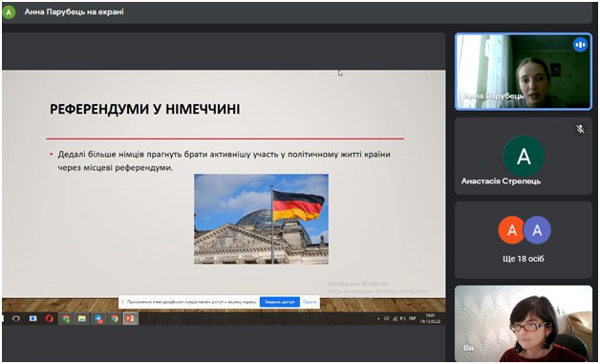This screenshot has width=600, height=364.
Task: Show hidden system tray icons arrow
Action: pos(378,319)
